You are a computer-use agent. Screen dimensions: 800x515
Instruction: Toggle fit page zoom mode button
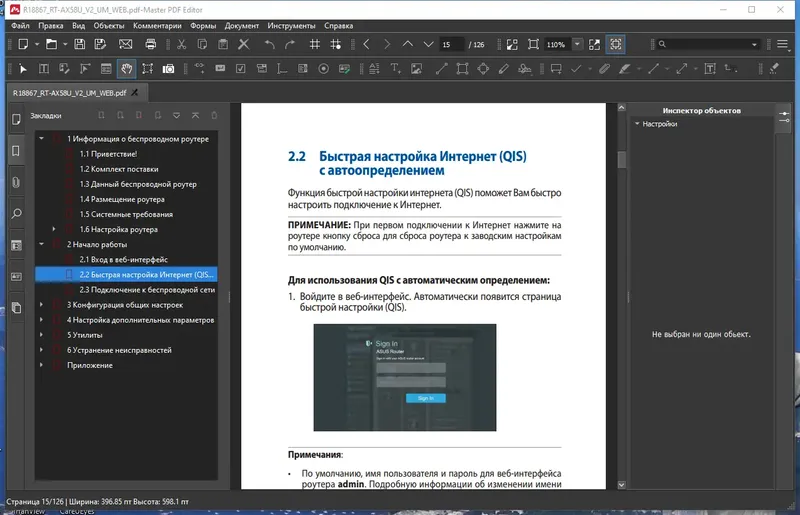[616, 44]
